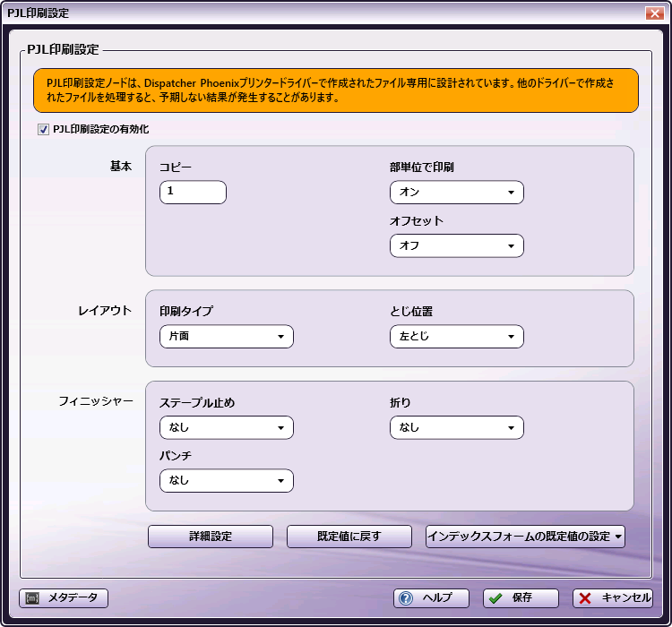Image resolution: width=672 pixels, height=627 pixels.
Task: Save settings with the 保存 button
Action: click(x=521, y=597)
